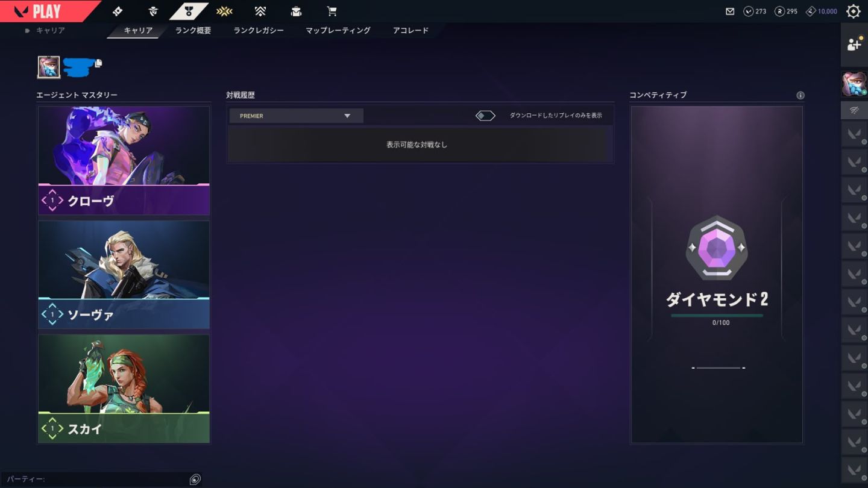Click the Radianite Points 295 balance

786,11
